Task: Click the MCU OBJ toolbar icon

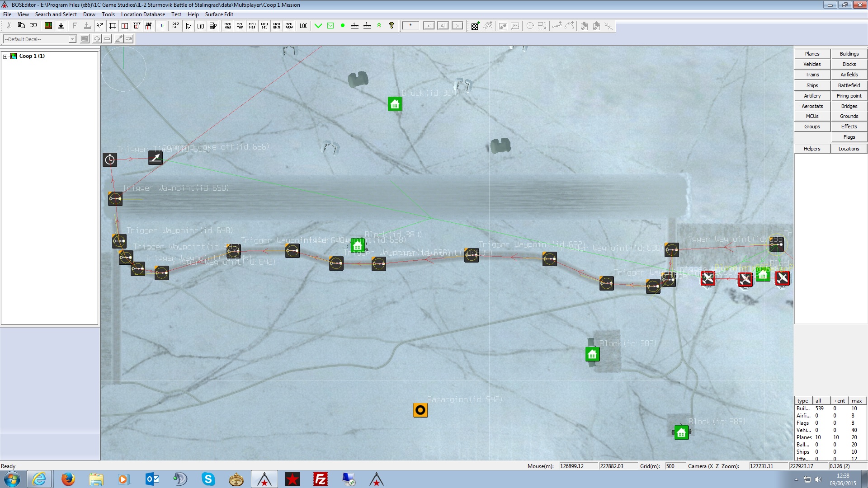Action: coord(227,26)
